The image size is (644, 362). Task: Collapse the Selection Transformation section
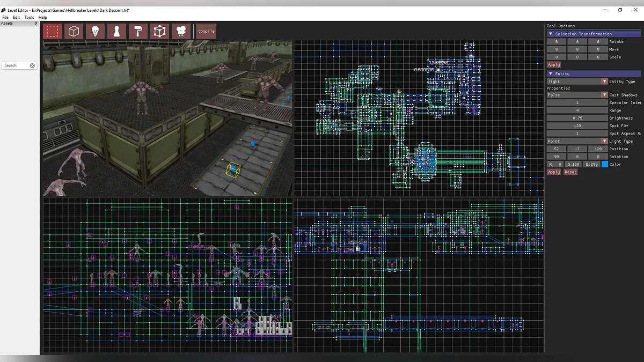pos(550,34)
